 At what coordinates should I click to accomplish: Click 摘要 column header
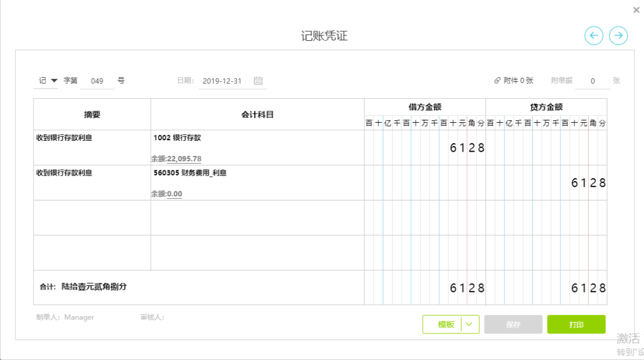tap(92, 114)
